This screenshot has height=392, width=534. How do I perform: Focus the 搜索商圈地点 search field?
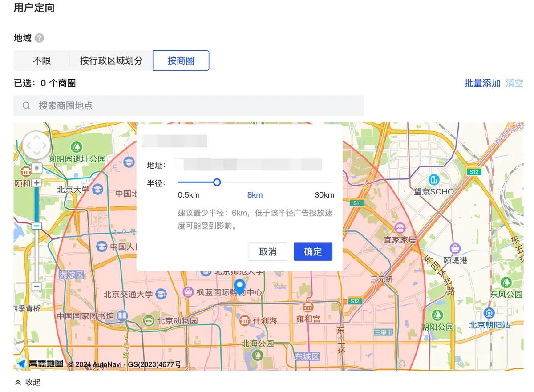point(189,106)
